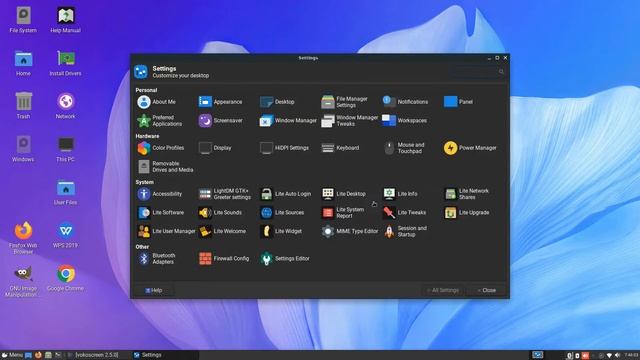The width and height of the screenshot is (640, 360).
Task: Open HiDPI Settings
Action: [284, 148]
